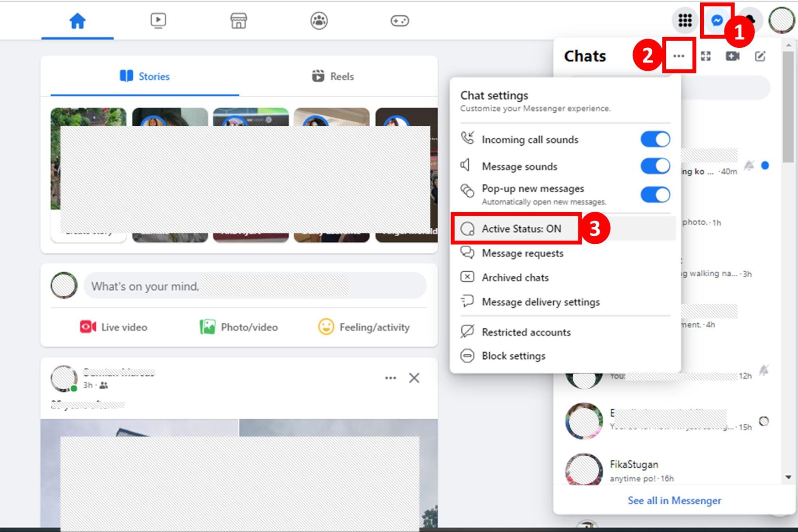Open the Marketplace storefront icon

(238, 21)
